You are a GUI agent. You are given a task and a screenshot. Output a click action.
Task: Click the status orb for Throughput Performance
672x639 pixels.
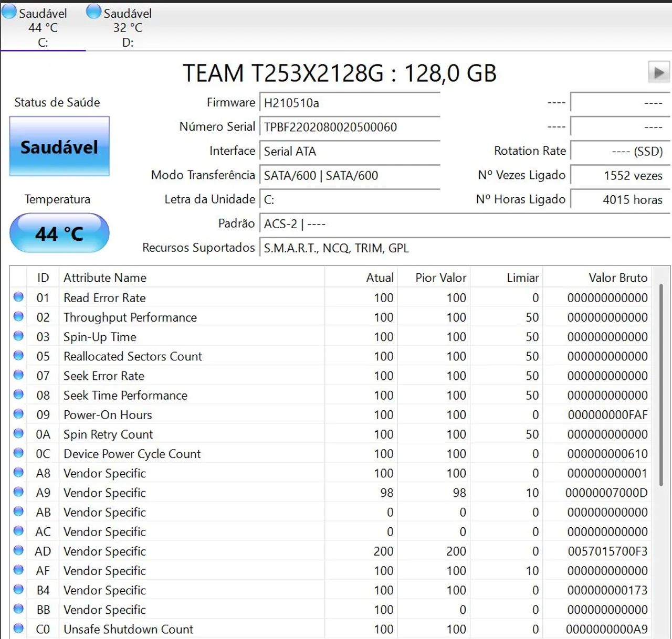coord(18,316)
